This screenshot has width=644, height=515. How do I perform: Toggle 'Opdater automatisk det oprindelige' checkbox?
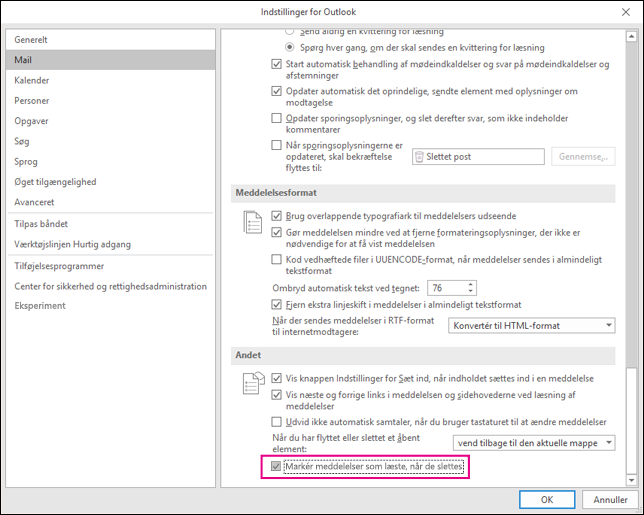click(276, 91)
